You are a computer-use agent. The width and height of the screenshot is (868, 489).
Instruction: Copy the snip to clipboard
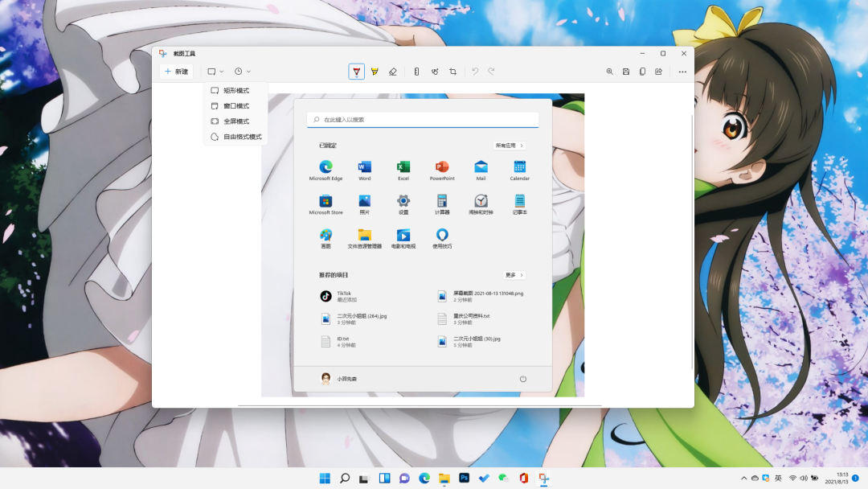pyautogui.click(x=642, y=72)
